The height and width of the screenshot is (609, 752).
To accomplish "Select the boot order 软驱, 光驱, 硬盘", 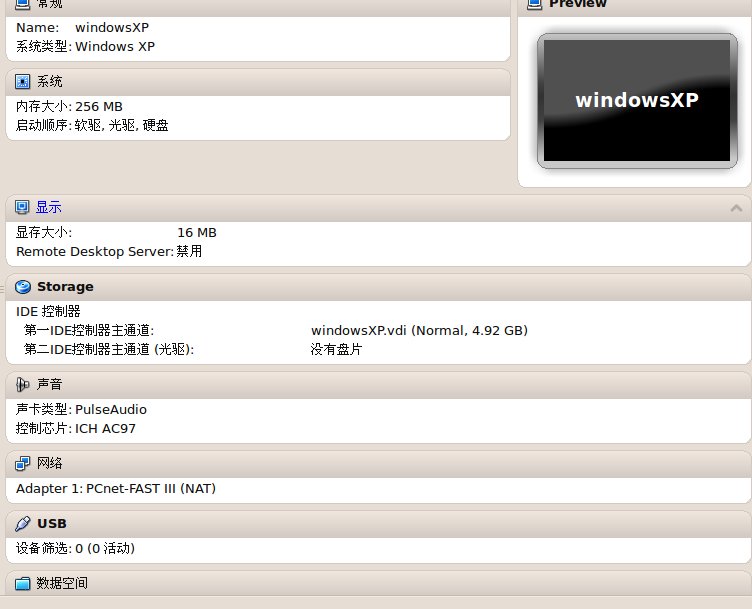I will tap(122, 126).
